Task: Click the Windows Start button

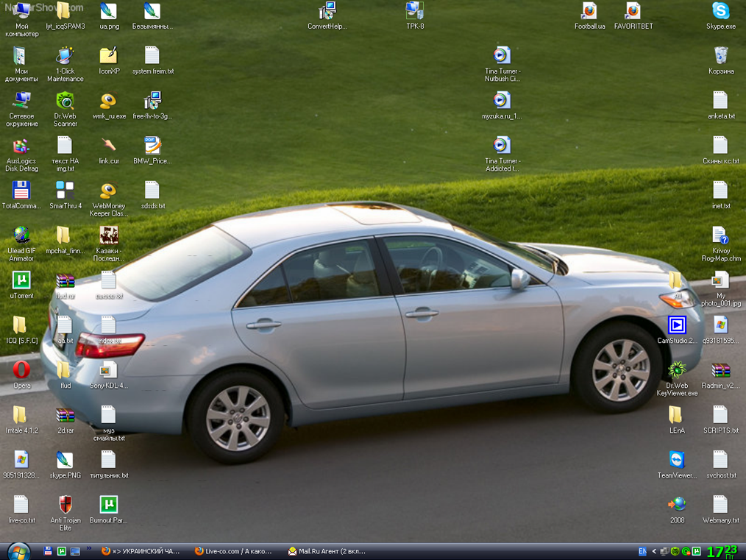Action: coord(18,550)
